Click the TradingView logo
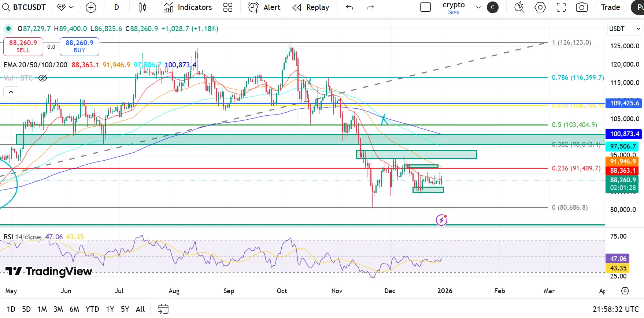This screenshot has height=318, width=644. click(x=49, y=272)
